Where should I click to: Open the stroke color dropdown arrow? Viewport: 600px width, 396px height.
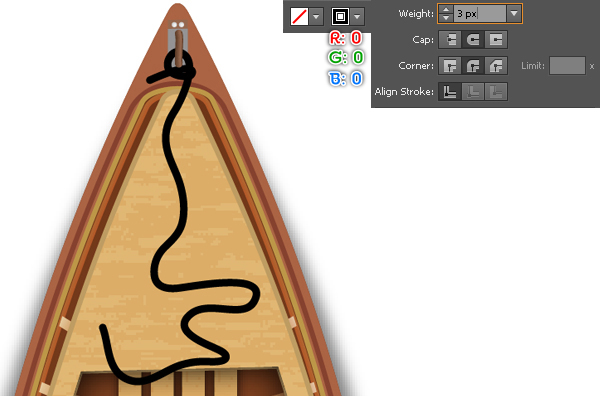(357, 17)
